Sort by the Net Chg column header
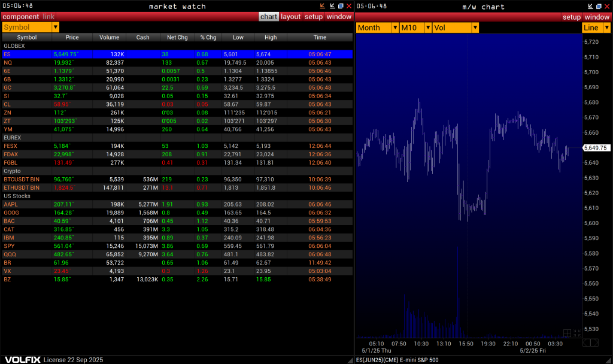This screenshot has width=613, height=364. pos(177,37)
